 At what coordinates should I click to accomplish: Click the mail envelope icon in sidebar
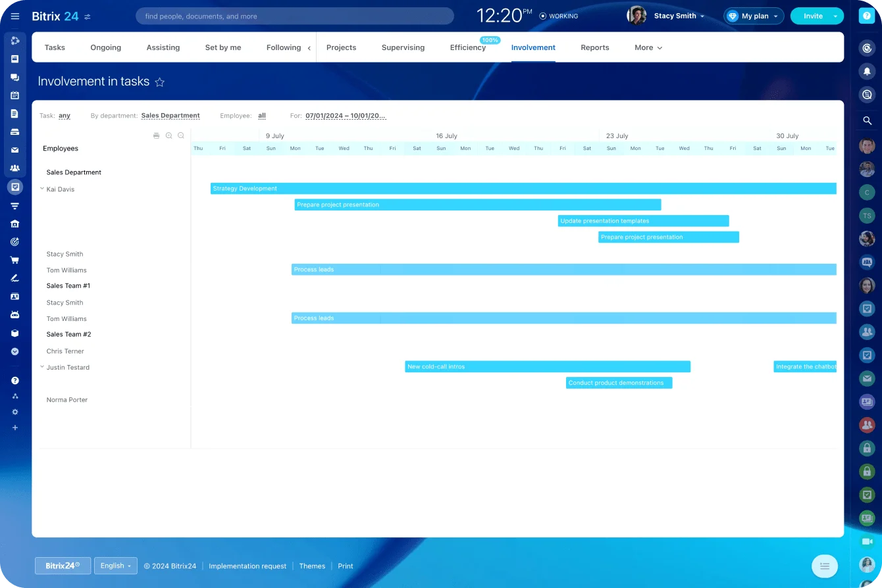14,150
